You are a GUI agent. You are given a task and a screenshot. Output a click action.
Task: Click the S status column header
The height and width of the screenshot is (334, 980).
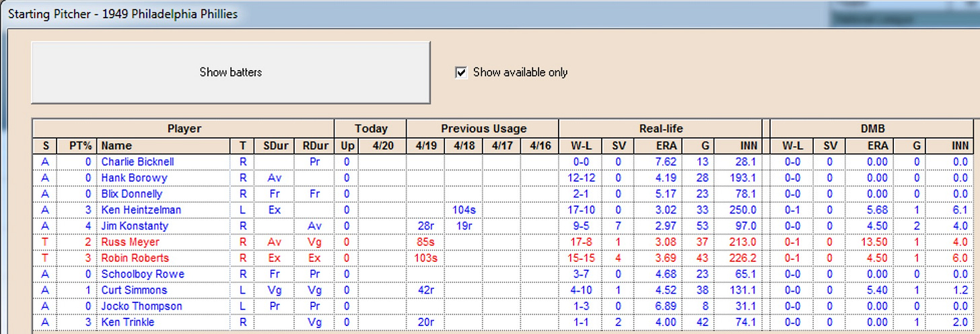[x=46, y=145]
